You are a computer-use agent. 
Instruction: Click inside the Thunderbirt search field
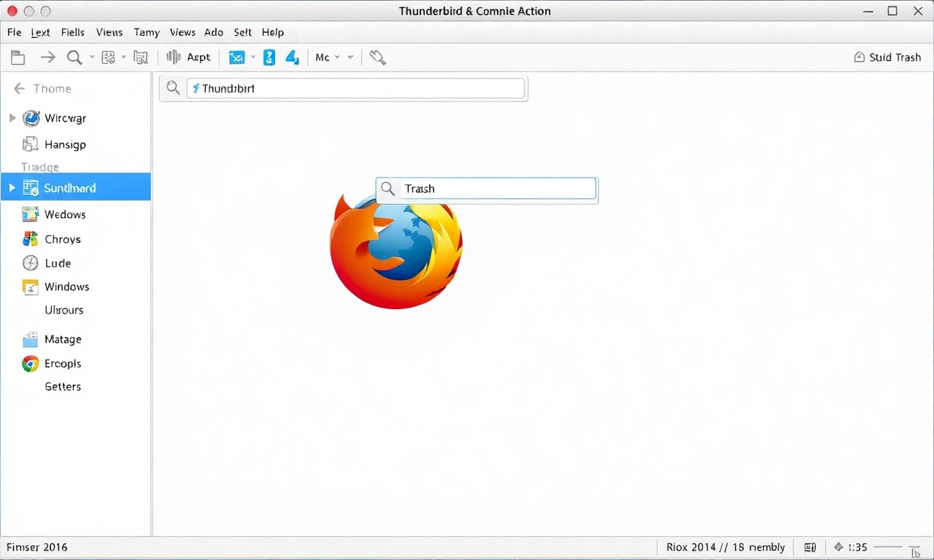[355, 88]
